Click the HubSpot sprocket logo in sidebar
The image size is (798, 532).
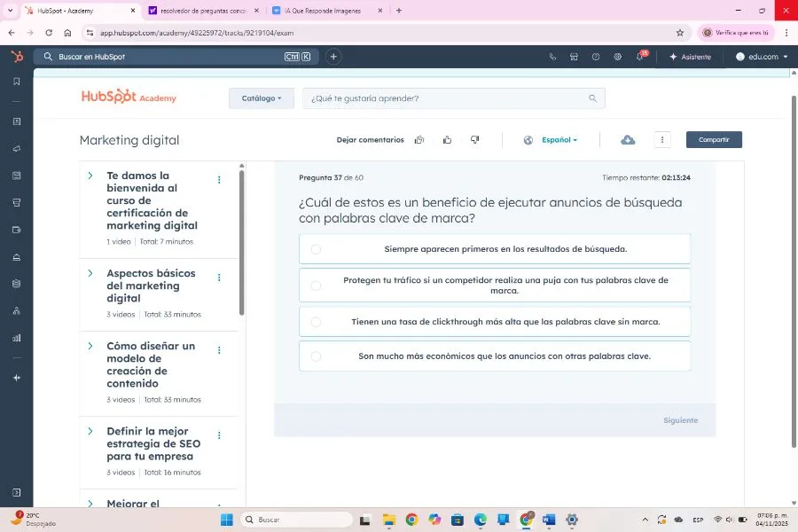[x=15, y=56]
